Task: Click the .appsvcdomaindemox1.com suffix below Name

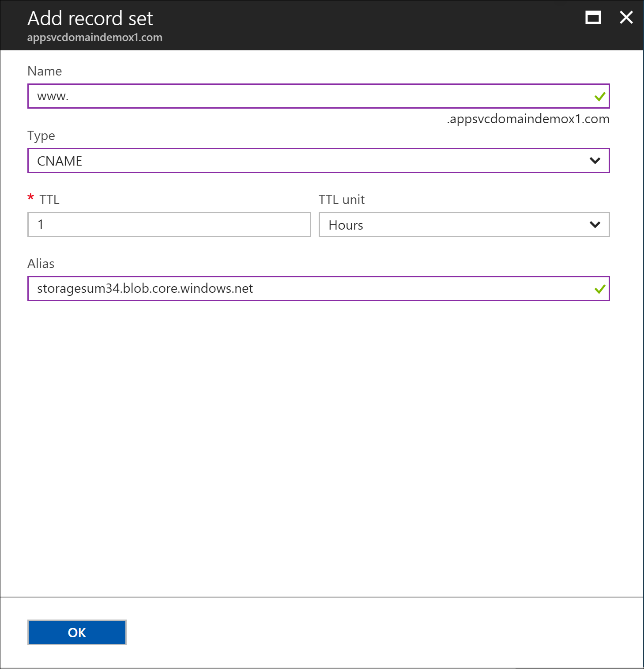Action: coord(528,119)
